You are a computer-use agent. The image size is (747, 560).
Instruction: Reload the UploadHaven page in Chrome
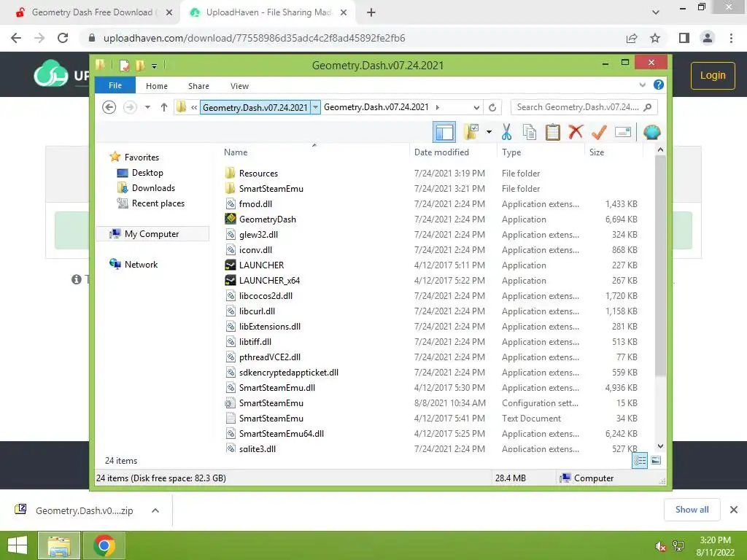(63, 38)
